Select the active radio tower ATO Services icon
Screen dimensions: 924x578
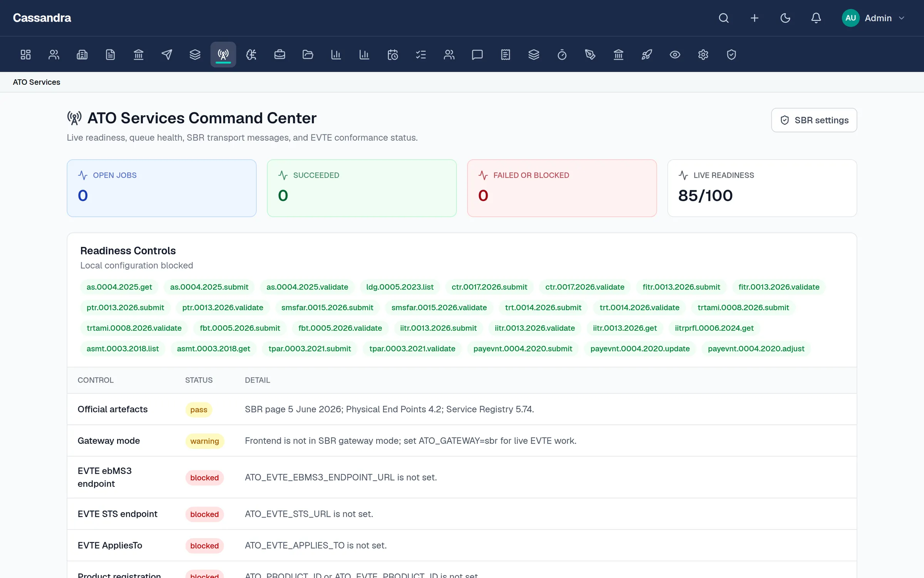pyautogui.click(x=223, y=55)
